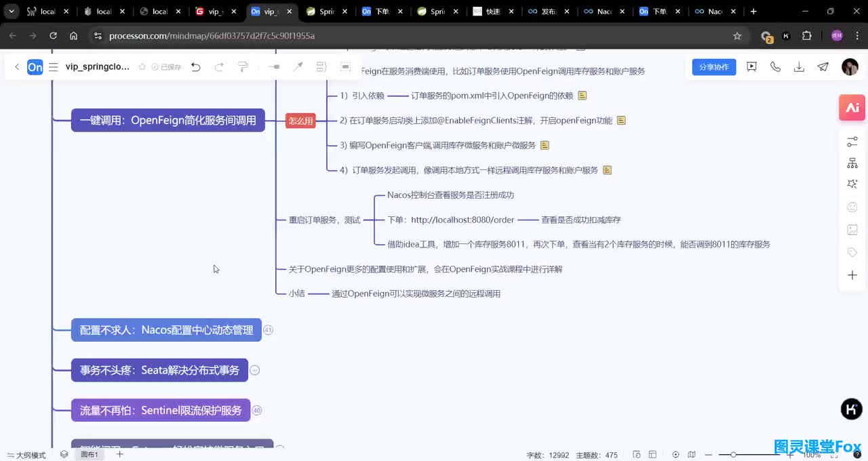
Task: Add a new canvas with the plus beside 画布1
Action: point(120,454)
